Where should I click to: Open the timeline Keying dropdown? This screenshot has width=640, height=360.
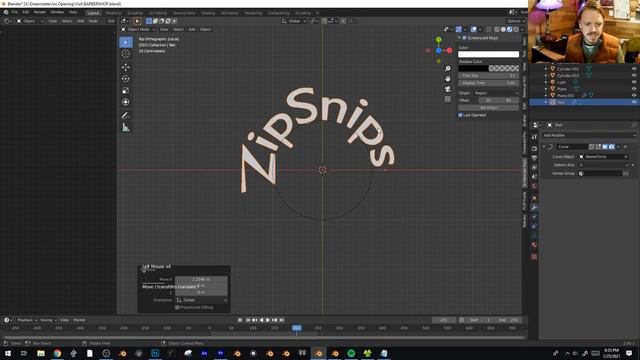pos(48,320)
